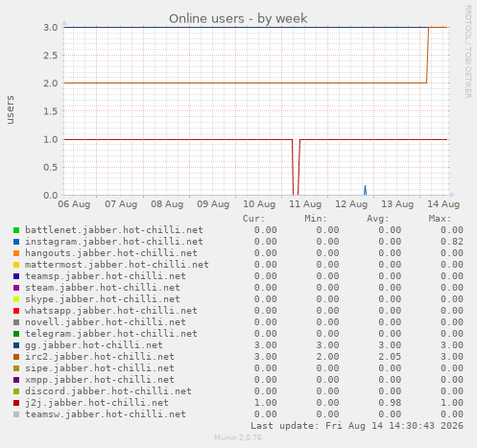Click the brown irc2 step near 14 Aug
Image resolution: width=477 pixels, height=448 pixels.
pos(428,55)
